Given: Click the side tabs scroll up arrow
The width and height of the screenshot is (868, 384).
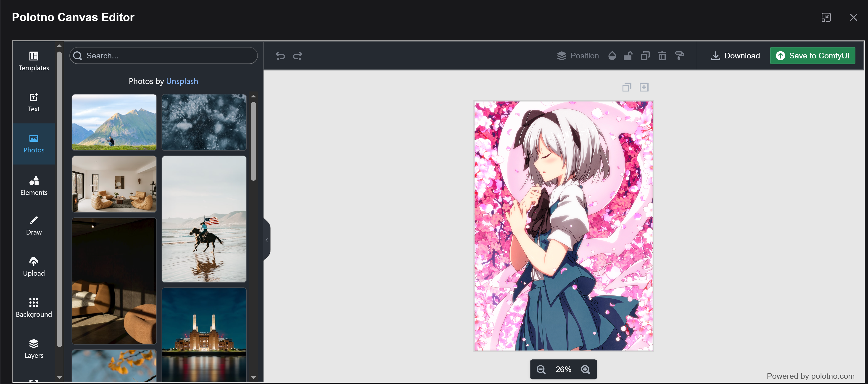Looking at the screenshot, I should click(59, 46).
